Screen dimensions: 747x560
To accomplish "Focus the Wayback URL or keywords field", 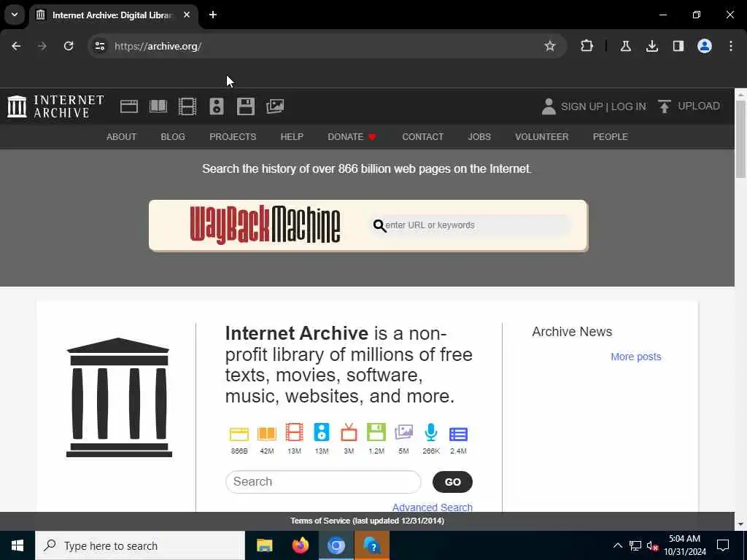I will (471, 225).
